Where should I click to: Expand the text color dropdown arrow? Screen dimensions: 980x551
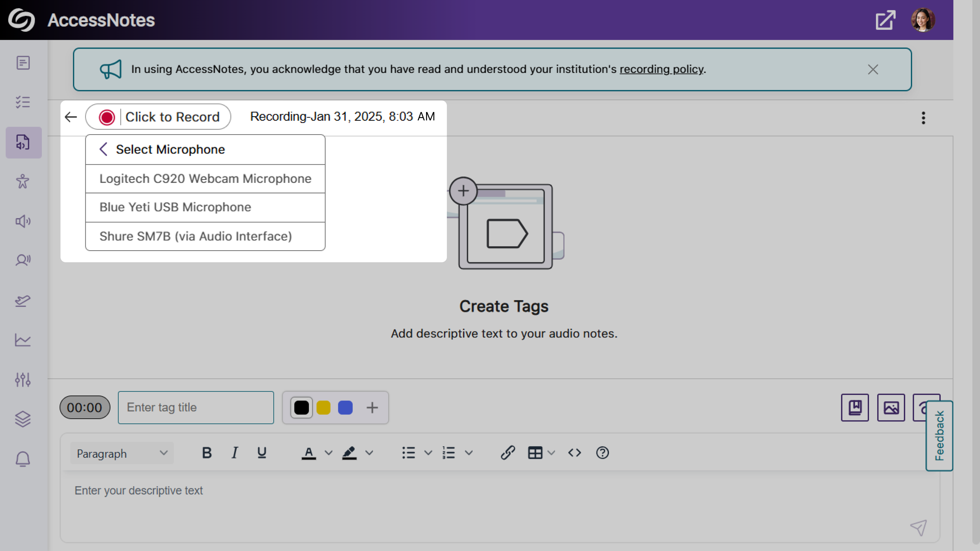pos(328,453)
